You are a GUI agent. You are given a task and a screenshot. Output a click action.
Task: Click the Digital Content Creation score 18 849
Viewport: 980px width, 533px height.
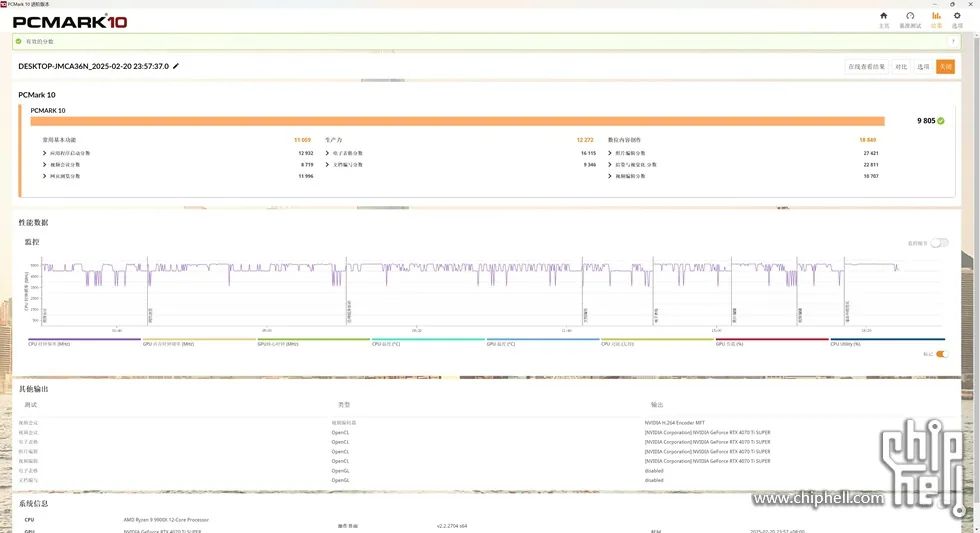(x=868, y=140)
